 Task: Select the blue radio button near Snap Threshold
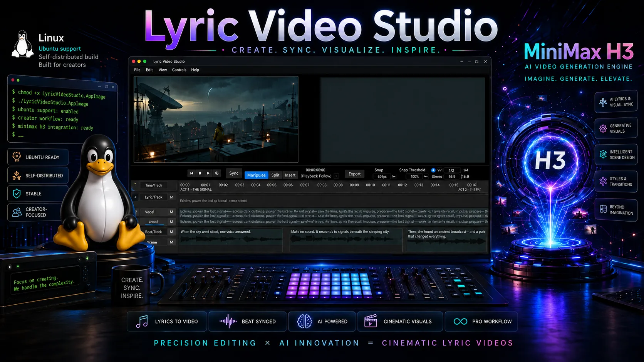pyautogui.click(x=433, y=170)
